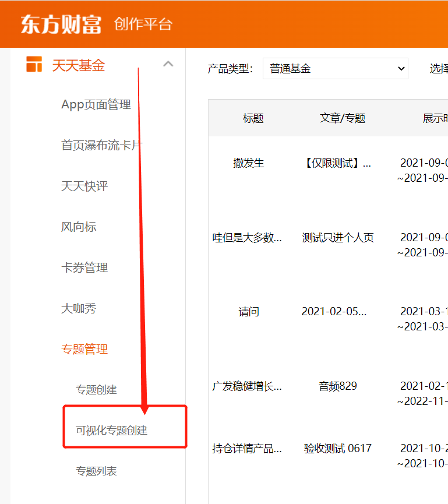This screenshot has height=504, width=448.
Task: Click the 产品类型 label
Action: point(230,69)
